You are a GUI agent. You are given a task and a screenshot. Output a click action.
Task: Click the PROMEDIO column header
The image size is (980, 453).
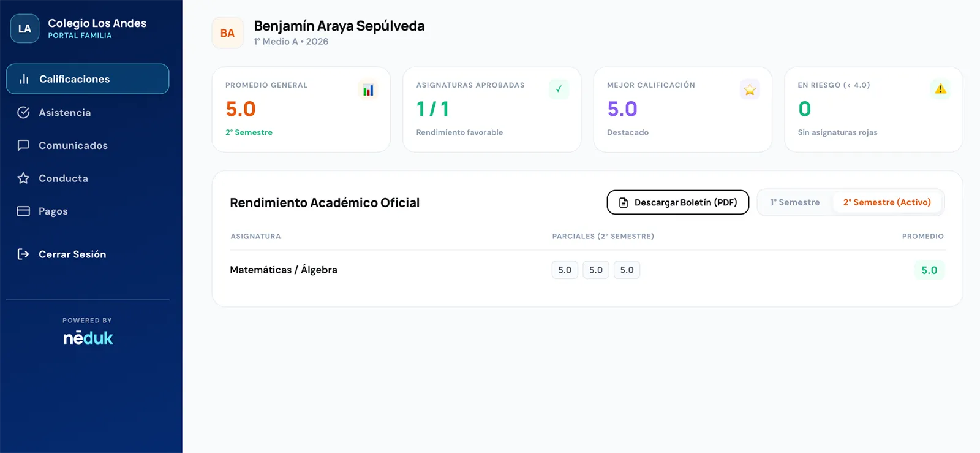click(922, 237)
